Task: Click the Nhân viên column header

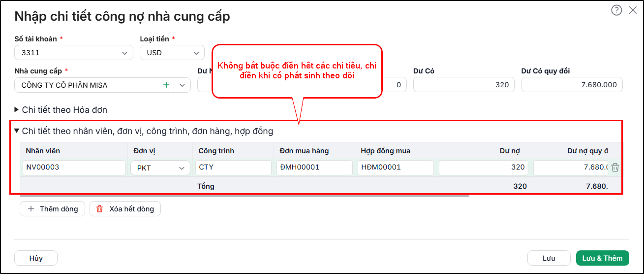Action: pos(74,151)
